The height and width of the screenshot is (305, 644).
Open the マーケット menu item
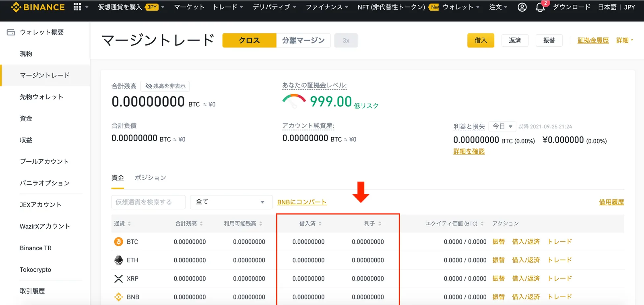[x=189, y=7]
